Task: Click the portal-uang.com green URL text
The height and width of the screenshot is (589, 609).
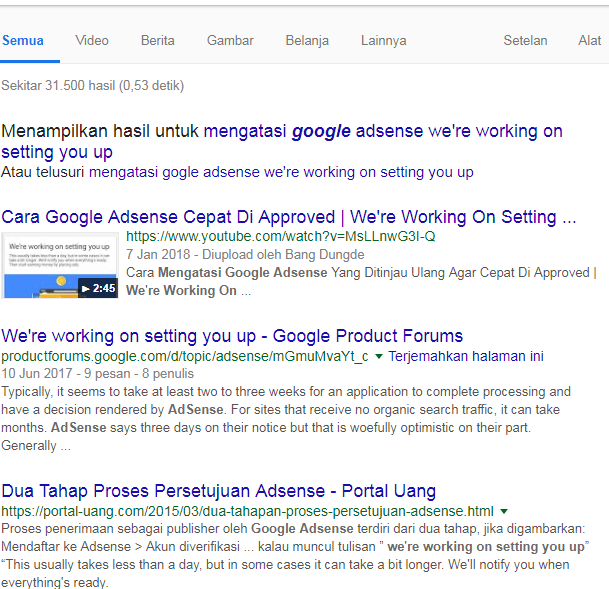Action: pos(247,511)
